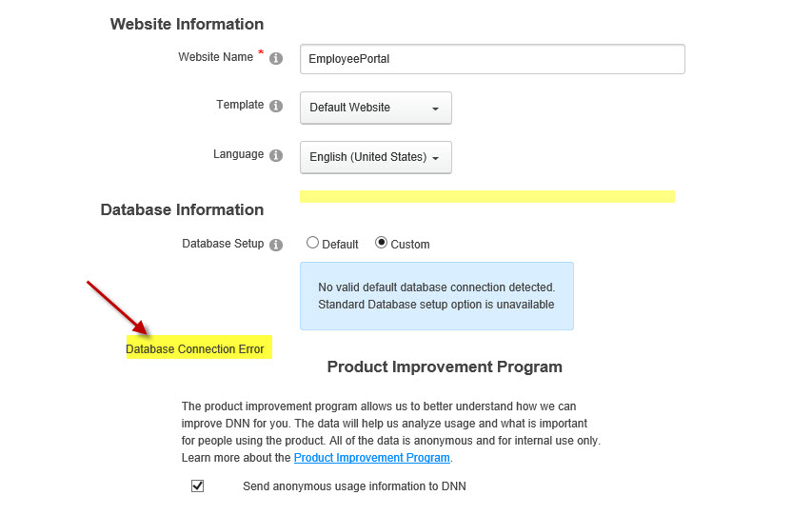Open the Default Website template dropdown
812x515 pixels.
coord(375,108)
